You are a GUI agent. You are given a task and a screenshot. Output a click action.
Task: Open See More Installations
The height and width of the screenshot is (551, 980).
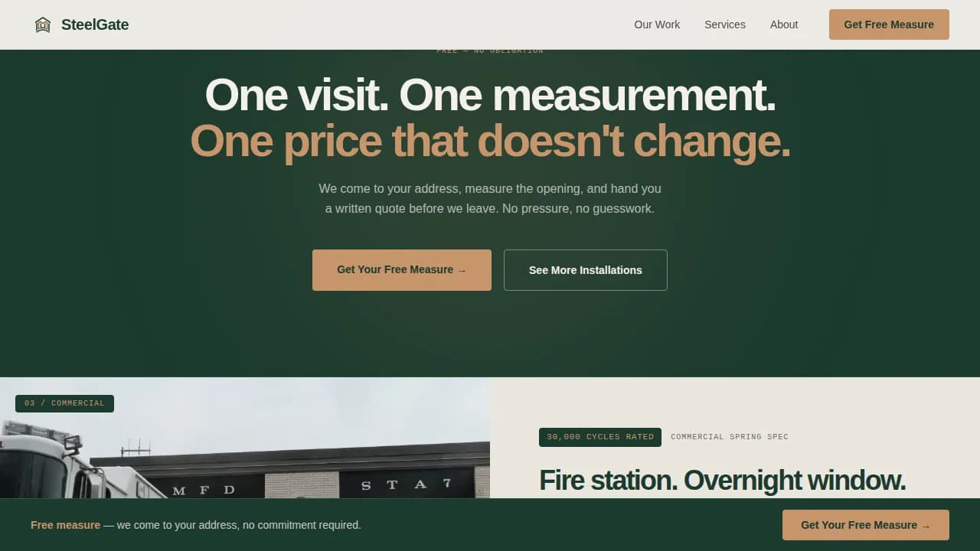585,269
